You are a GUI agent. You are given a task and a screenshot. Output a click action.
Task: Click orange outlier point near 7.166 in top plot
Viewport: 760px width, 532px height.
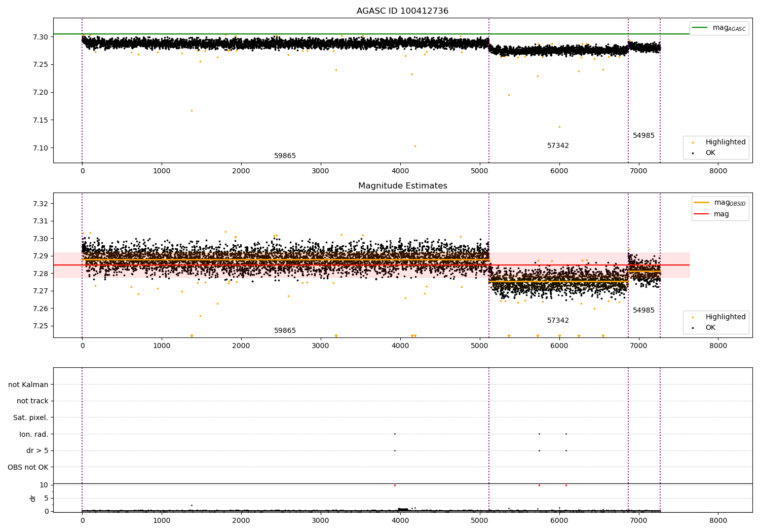pos(192,110)
